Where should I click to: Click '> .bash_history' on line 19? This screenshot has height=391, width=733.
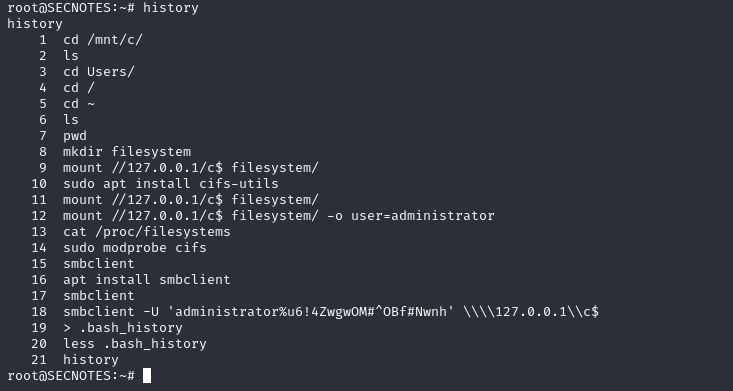click(123, 328)
